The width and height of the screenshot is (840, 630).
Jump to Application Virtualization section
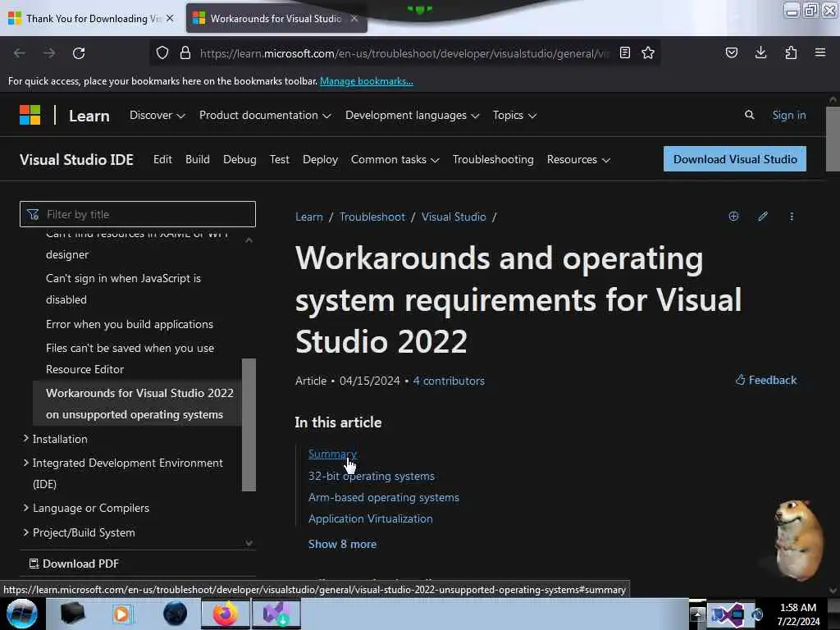pyautogui.click(x=370, y=518)
